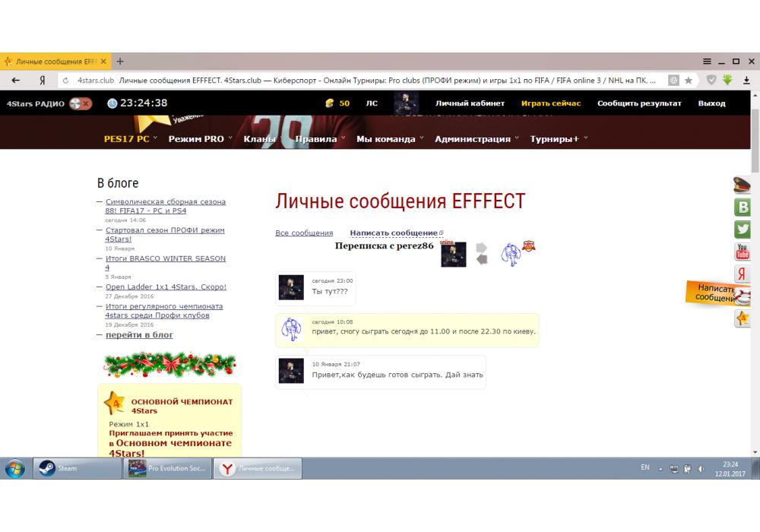Expand the PES17 PC dropdown menu
Viewport: 760px width, 532px height.
coord(126,139)
